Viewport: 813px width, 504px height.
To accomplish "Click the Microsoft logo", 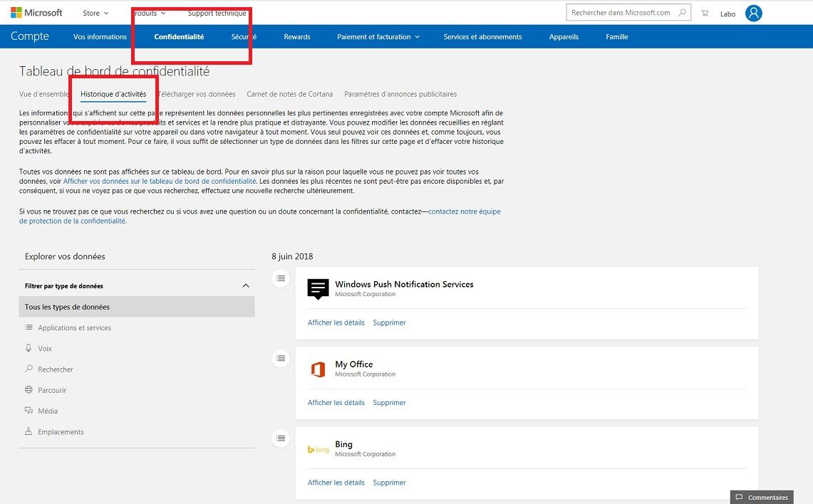I will tap(36, 12).
